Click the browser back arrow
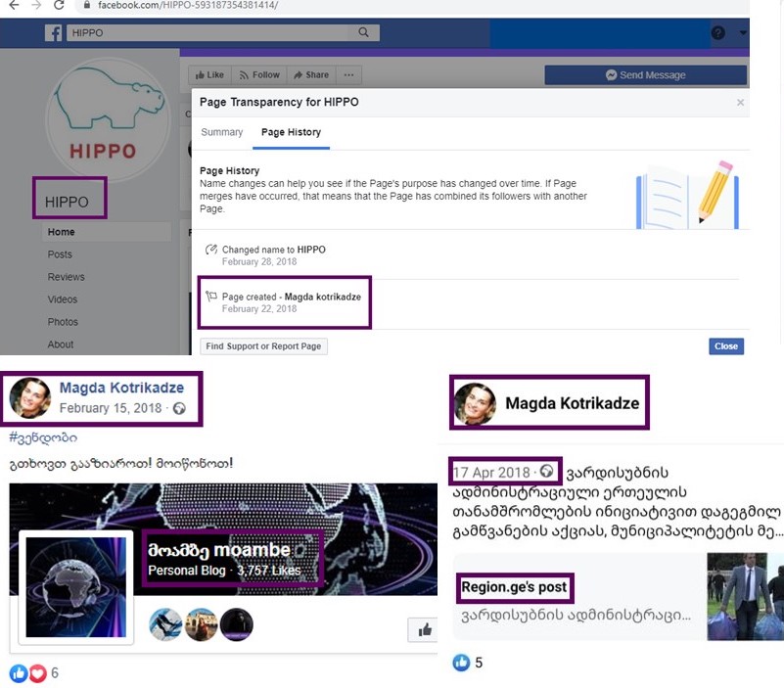This screenshot has height=688, width=784. (14, 5)
